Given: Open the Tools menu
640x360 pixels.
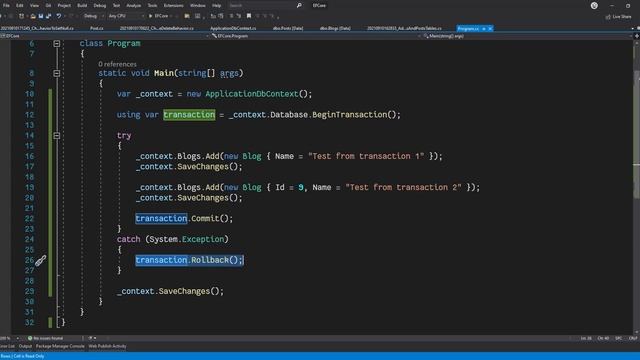Looking at the screenshot, I should [152, 6].
